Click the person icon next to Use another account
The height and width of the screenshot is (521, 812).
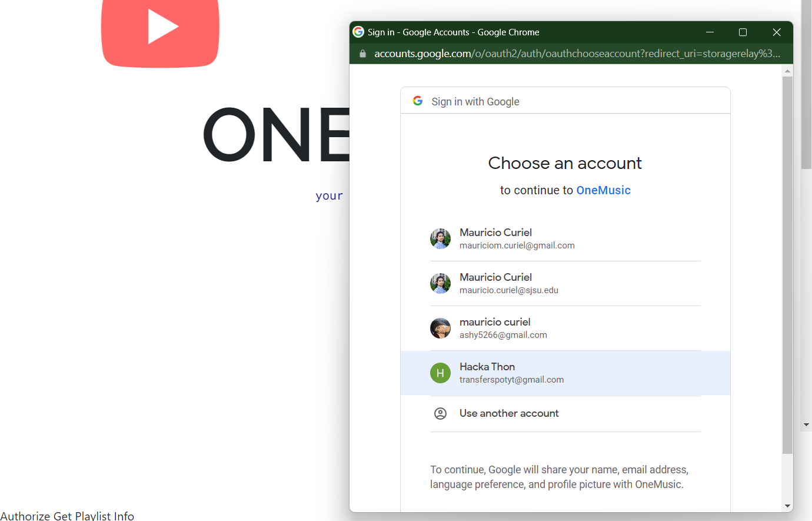pos(440,413)
